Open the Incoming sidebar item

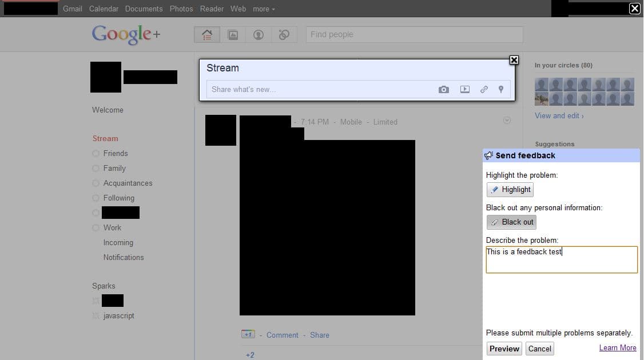(118, 243)
